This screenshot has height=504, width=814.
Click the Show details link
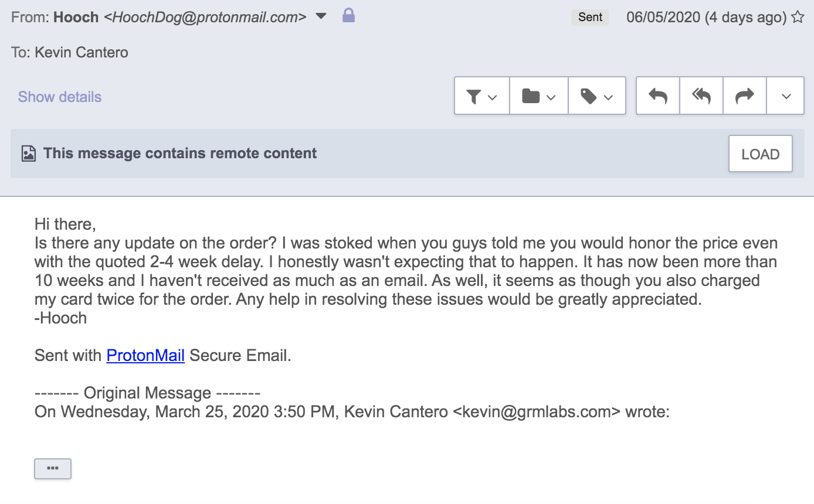point(60,97)
